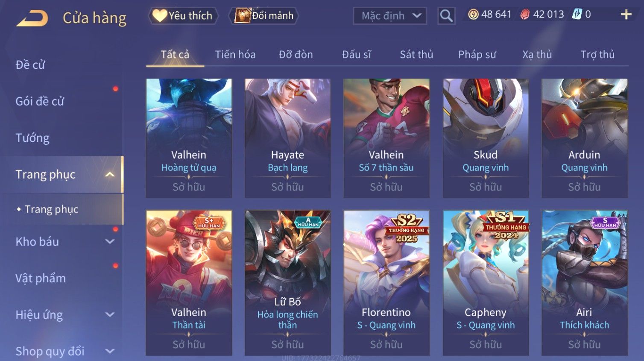Click the plus icon to add currency
This screenshot has height=361, width=644.
click(x=626, y=15)
